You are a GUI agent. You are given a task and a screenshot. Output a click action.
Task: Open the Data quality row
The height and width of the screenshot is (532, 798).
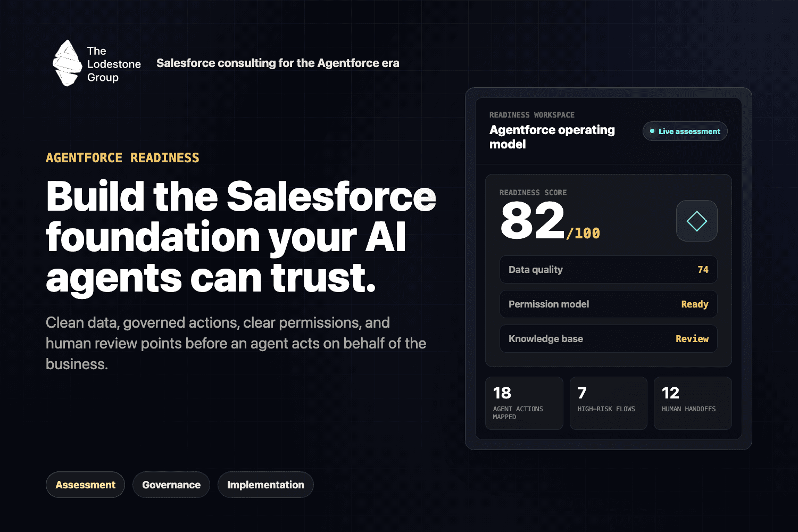click(x=608, y=270)
